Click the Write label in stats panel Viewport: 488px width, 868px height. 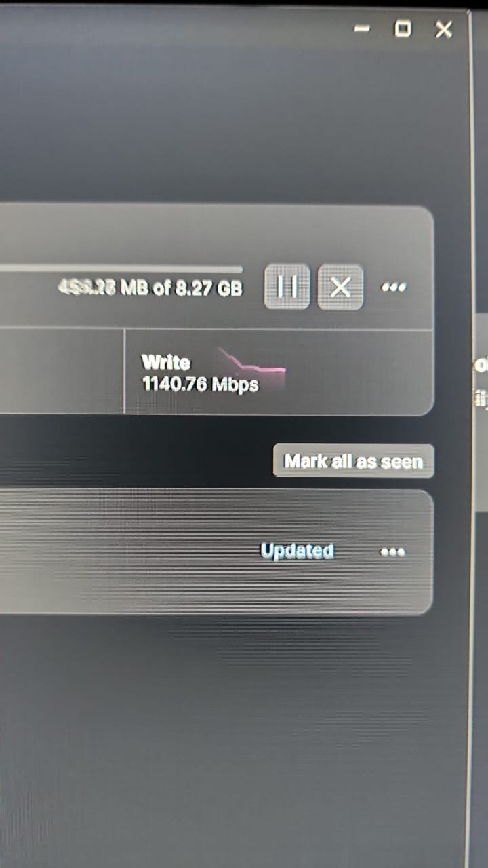coord(165,361)
